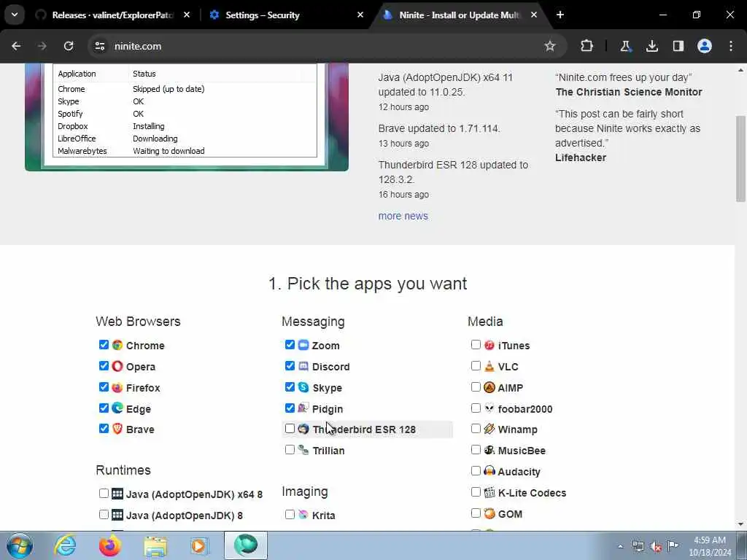
Task: Open a new browser tab
Action: (560, 15)
